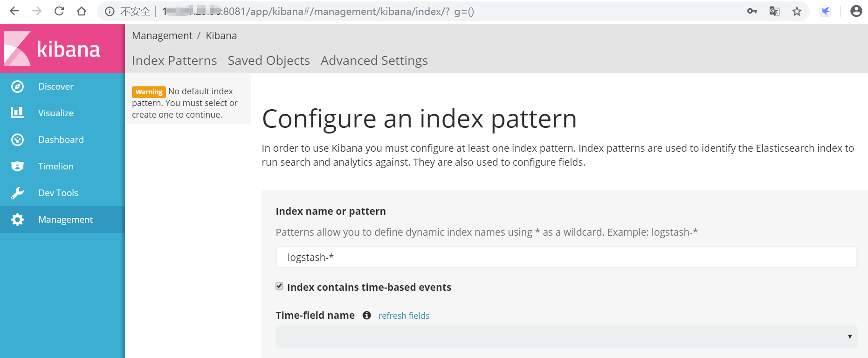
Task: Select the Index Patterns tab
Action: pos(174,61)
